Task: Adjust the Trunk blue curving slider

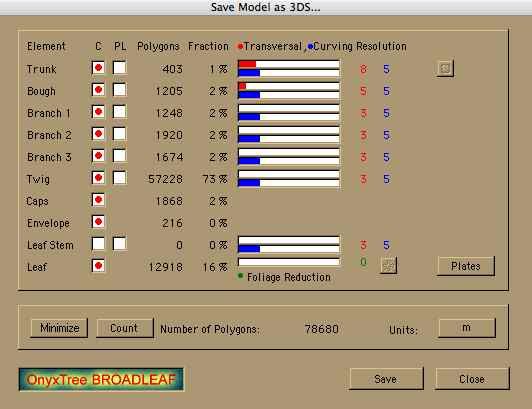Action: coord(289,73)
